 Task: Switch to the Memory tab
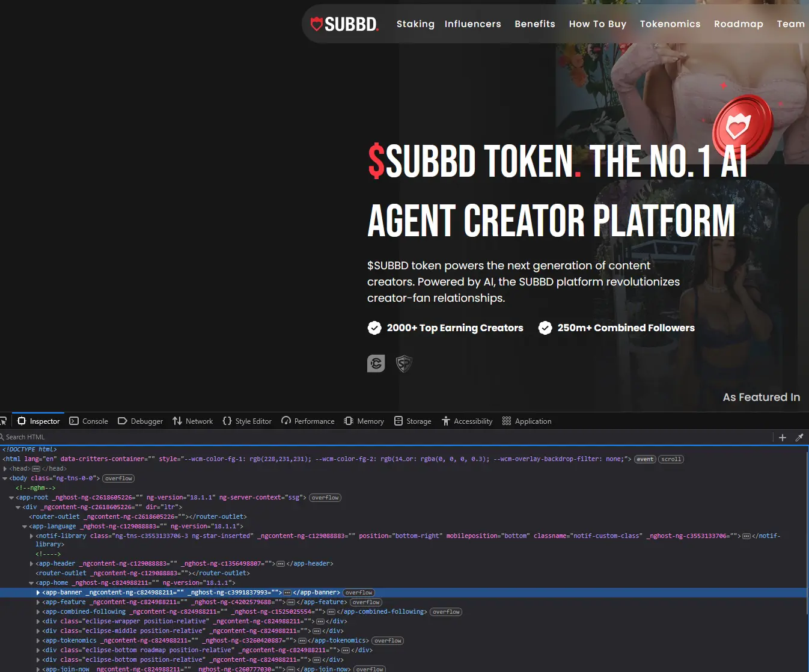pyautogui.click(x=364, y=421)
